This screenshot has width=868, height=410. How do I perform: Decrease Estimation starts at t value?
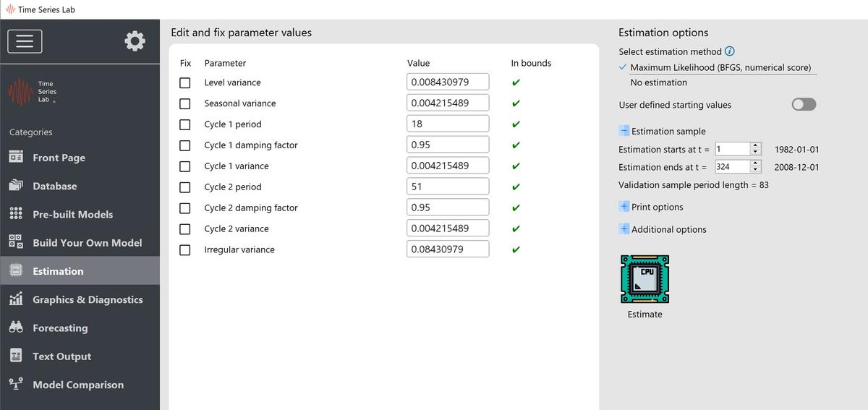click(756, 153)
